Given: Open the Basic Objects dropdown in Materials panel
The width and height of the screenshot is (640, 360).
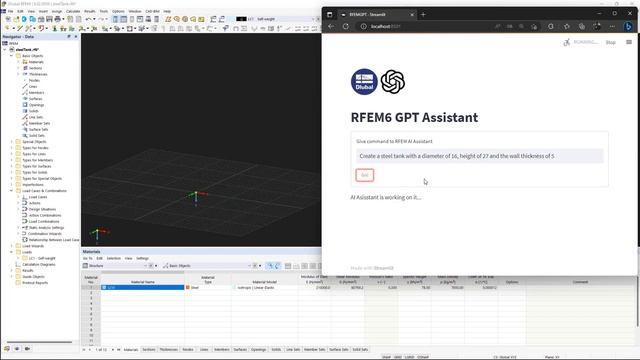Looking at the screenshot, I should click(x=249, y=266).
